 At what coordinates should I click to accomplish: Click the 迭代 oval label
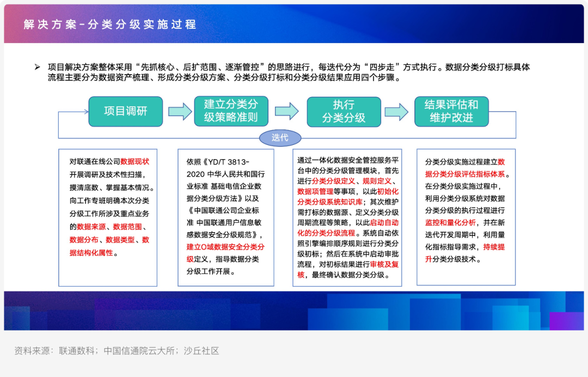tap(280, 138)
